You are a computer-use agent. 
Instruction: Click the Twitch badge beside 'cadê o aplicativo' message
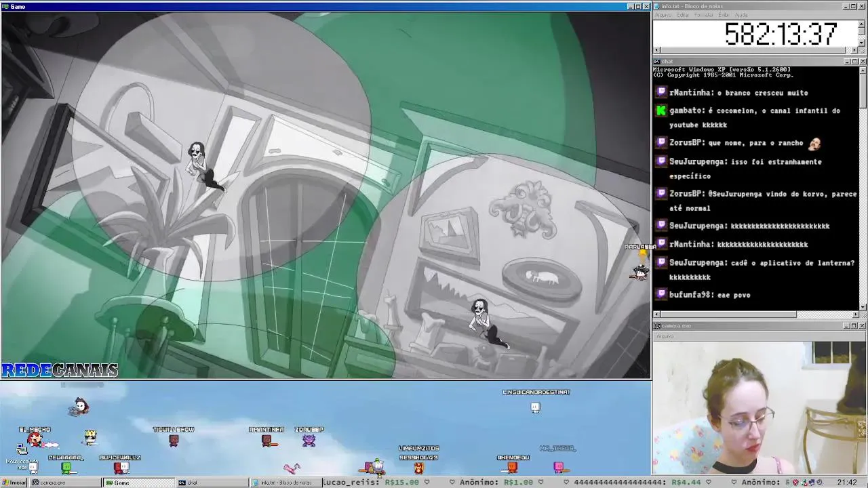(661, 262)
